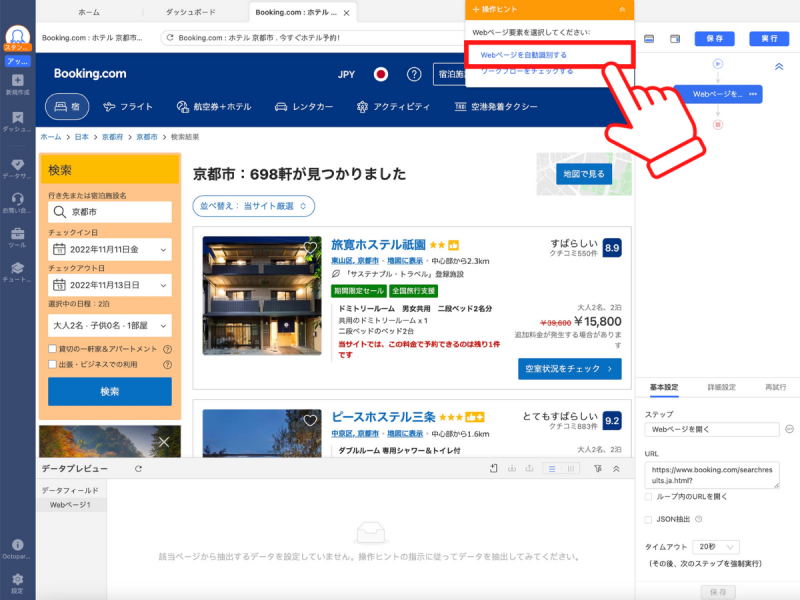
Task: Open the tutorial graduation cap icon
Action: tap(17, 268)
